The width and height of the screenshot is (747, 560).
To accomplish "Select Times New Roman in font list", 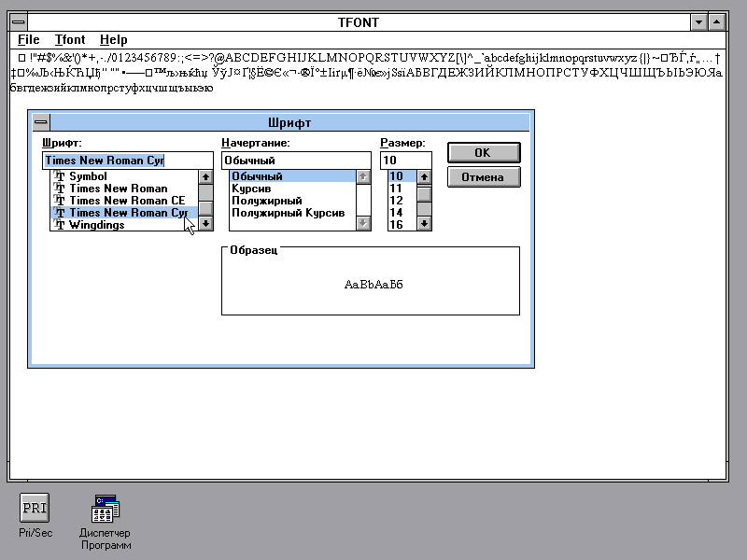I will click(118, 189).
